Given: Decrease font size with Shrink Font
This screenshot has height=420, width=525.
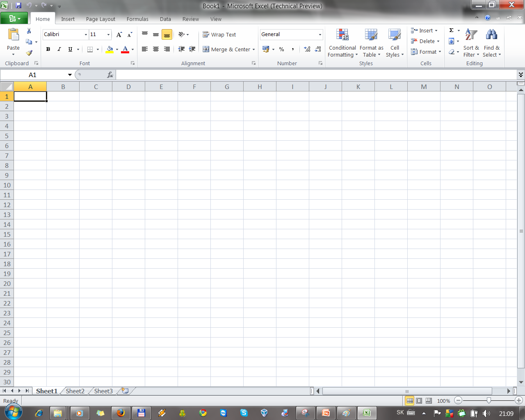Looking at the screenshot, I should pyautogui.click(x=130, y=34).
